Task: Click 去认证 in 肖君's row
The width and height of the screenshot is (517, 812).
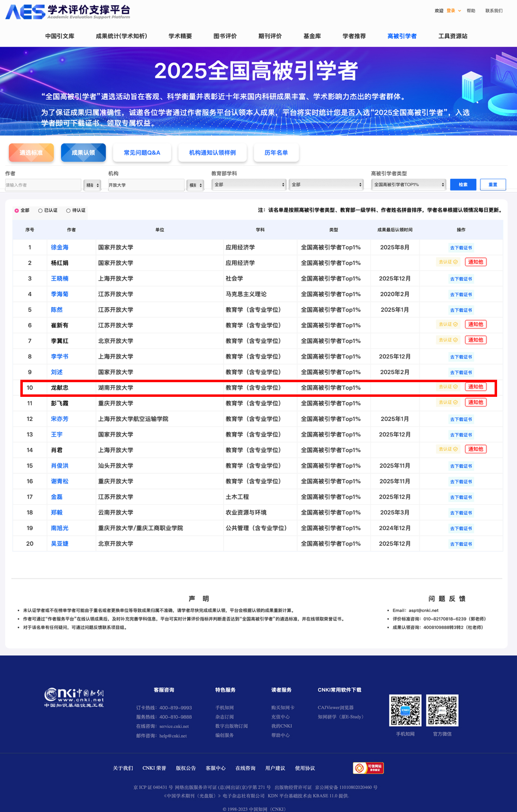Action: 448,449
